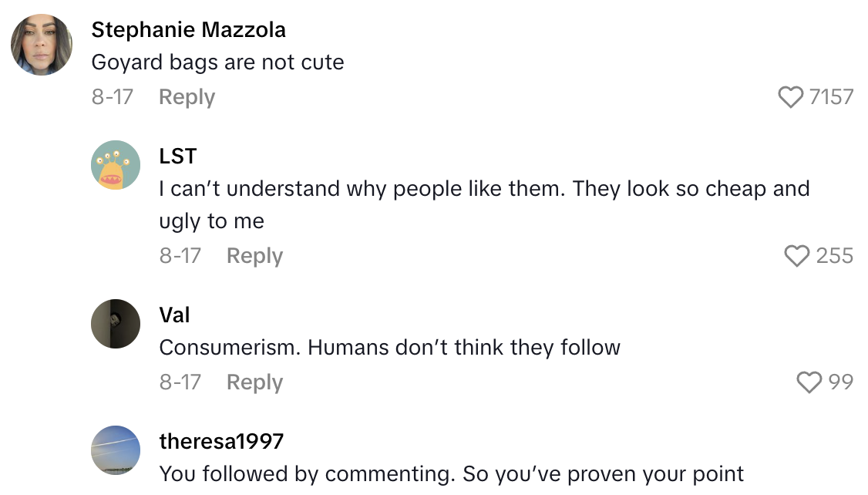Visit the LST username link
This screenshot has width=868, height=495.
(x=178, y=157)
